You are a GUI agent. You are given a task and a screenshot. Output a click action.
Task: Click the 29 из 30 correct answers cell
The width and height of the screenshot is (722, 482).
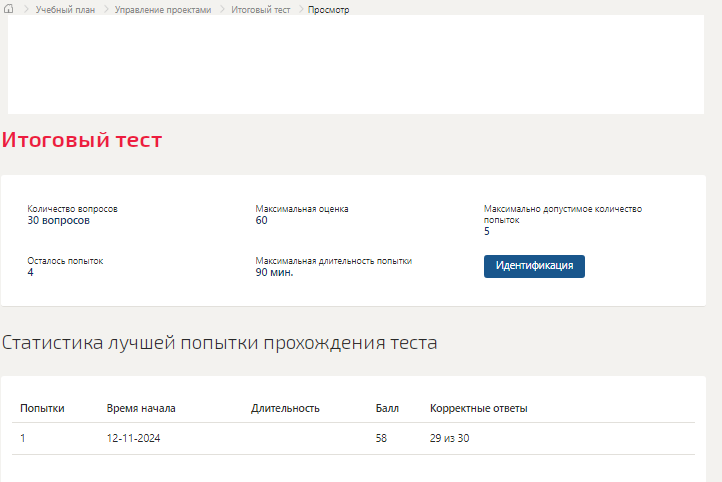click(449, 438)
